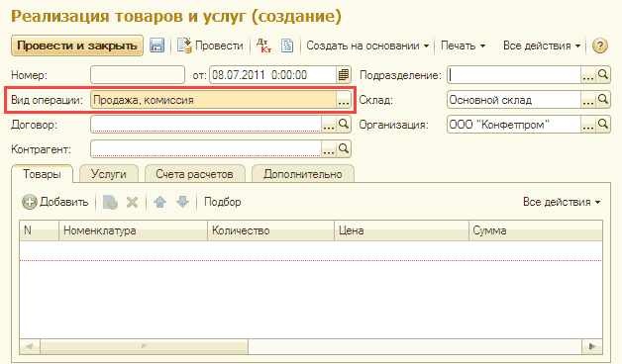Viewport: 622px width, 364px height.
Task: Click the Договор input field
Action: [x=206, y=125]
